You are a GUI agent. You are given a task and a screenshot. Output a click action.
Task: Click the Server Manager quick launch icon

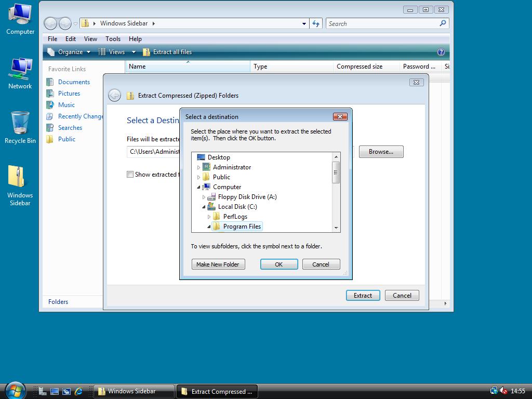43,391
